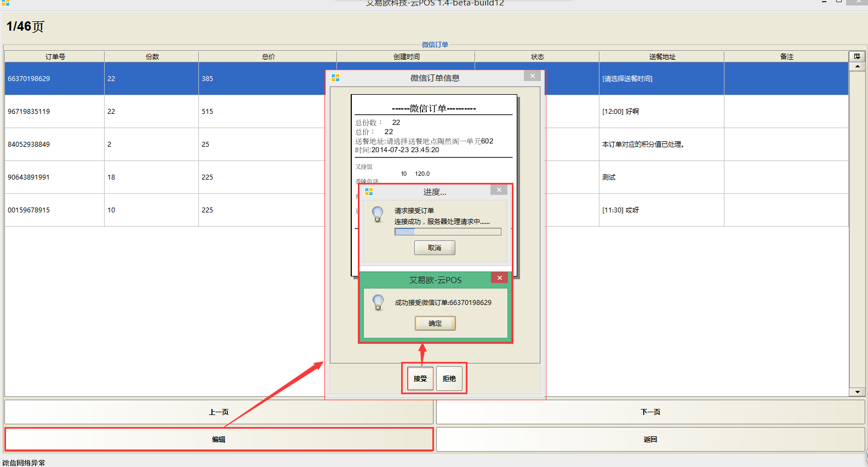
Task: Cancel the progress request with 取消
Action: click(x=435, y=248)
